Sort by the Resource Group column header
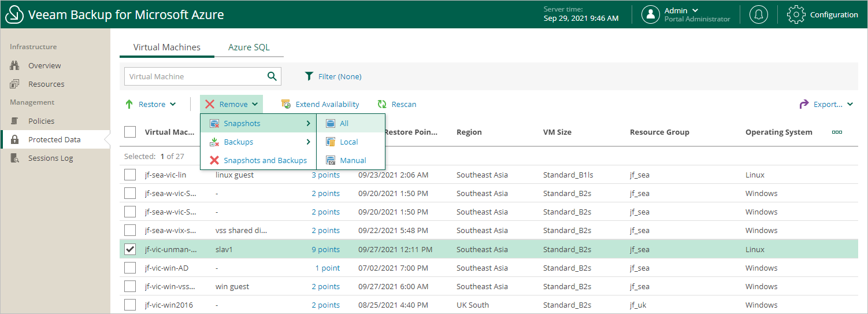The image size is (868, 314). (x=659, y=132)
